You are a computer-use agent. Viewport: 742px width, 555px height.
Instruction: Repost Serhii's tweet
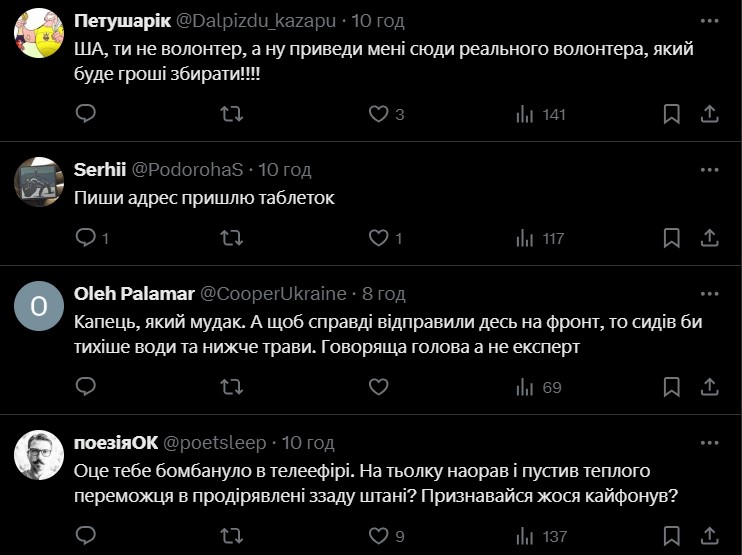tap(231, 238)
